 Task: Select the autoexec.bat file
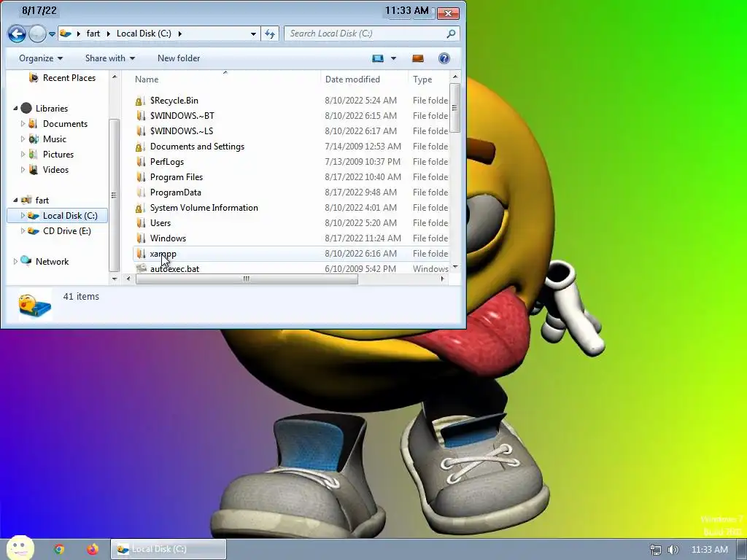pyautogui.click(x=174, y=268)
